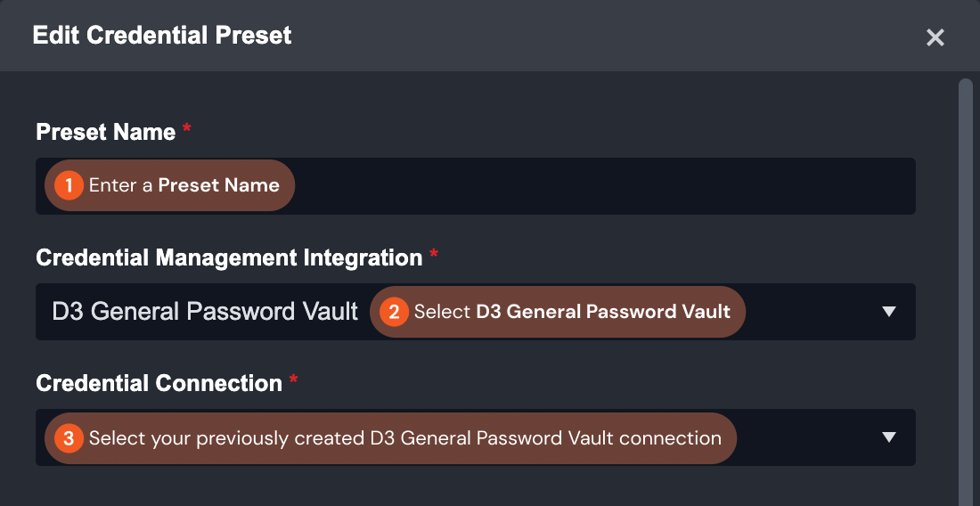Click the orange step 2 badge

[394, 312]
